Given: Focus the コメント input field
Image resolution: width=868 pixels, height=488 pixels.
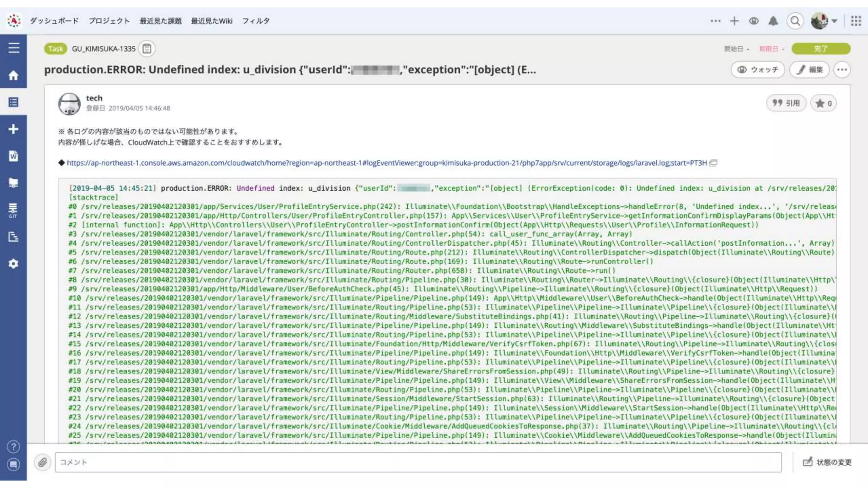Looking at the screenshot, I should click(x=417, y=462).
